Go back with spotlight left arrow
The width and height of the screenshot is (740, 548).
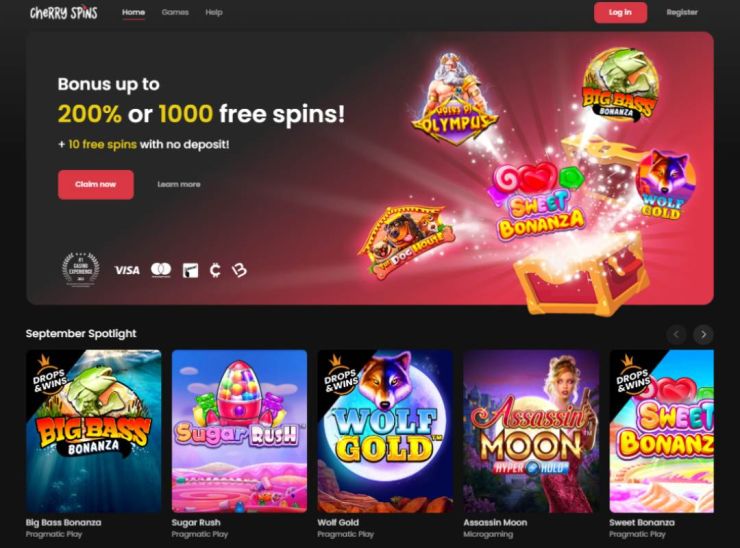coord(676,335)
